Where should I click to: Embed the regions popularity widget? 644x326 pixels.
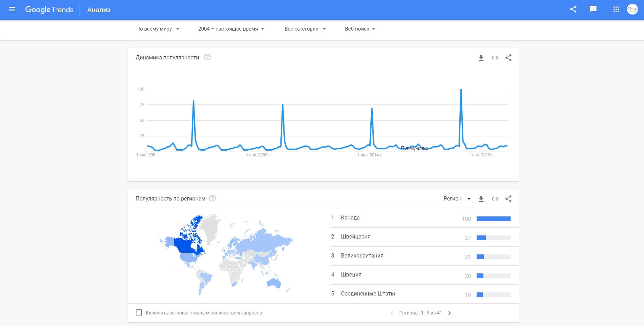coord(495,199)
